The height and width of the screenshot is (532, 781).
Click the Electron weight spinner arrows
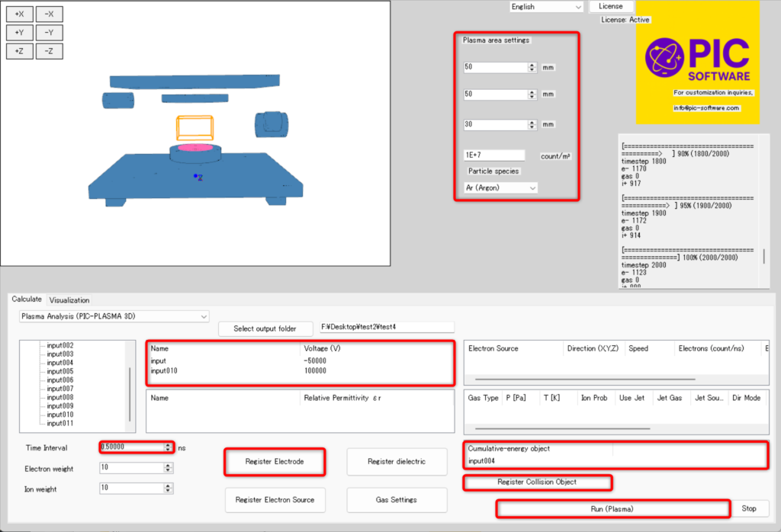pyautogui.click(x=168, y=468)
